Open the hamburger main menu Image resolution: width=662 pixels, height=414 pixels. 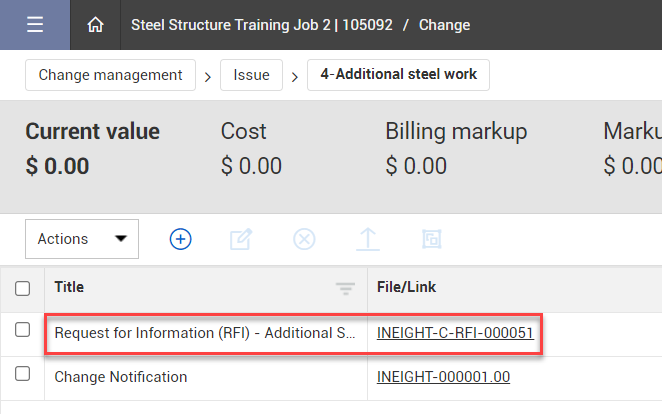[x=35, y=25]
